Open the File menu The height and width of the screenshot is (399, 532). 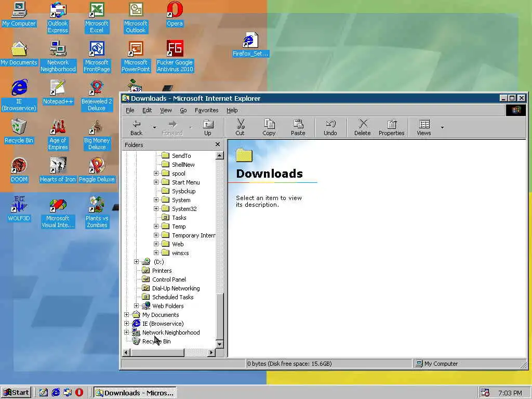click(130, 110)
